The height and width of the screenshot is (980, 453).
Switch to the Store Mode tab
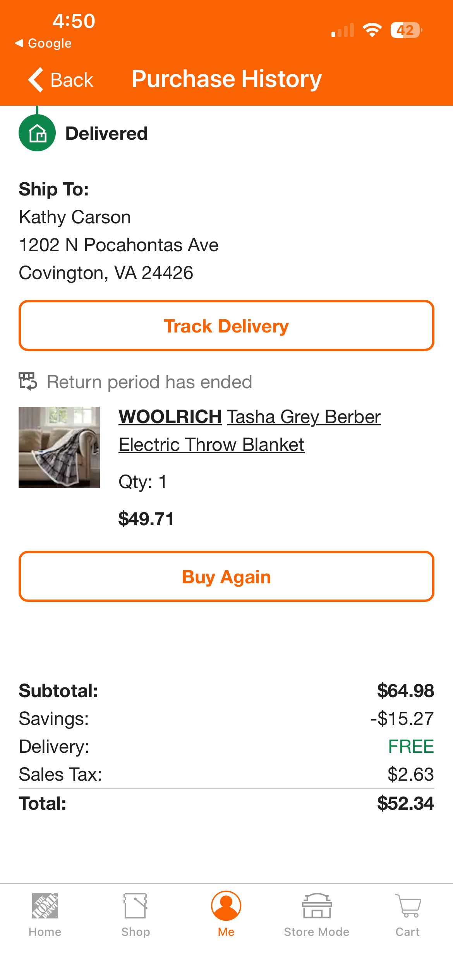coord(317,915)
